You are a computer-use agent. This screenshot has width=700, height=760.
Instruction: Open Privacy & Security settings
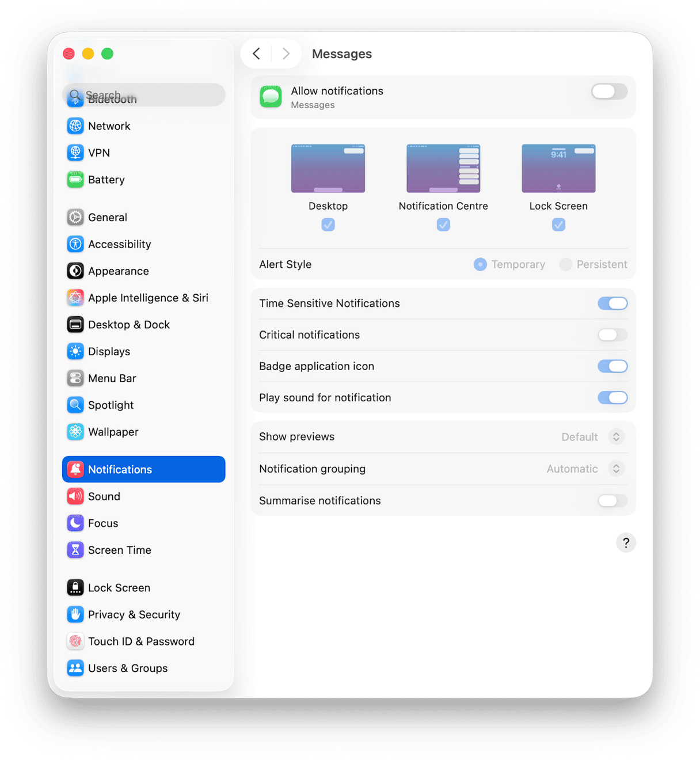134,615
